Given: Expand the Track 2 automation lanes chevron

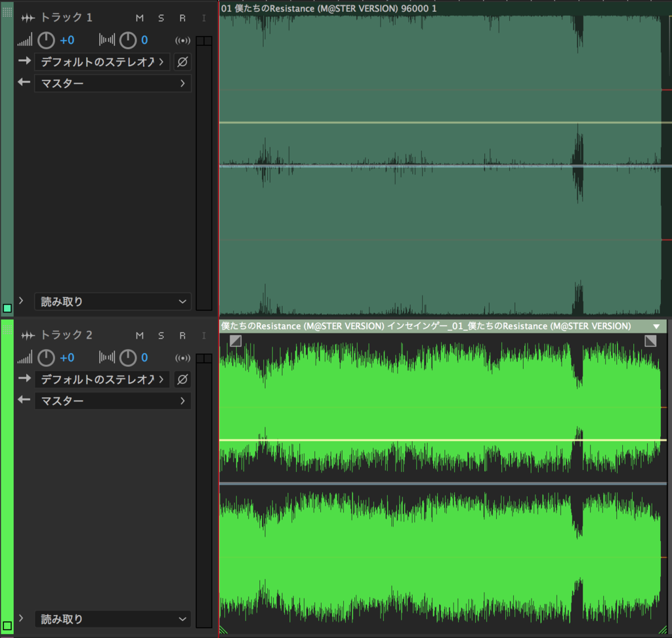Looking at the screenshot, I should pos(21,618).
